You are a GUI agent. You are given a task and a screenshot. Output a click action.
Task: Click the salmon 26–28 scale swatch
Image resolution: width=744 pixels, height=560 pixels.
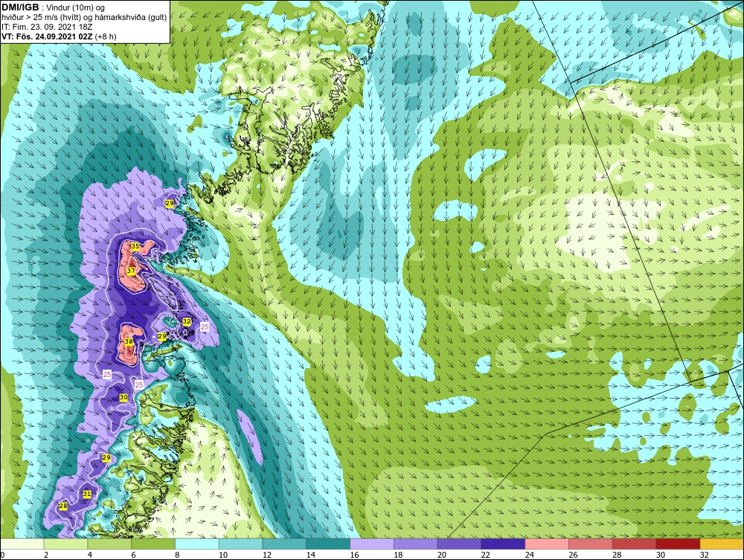591,544
